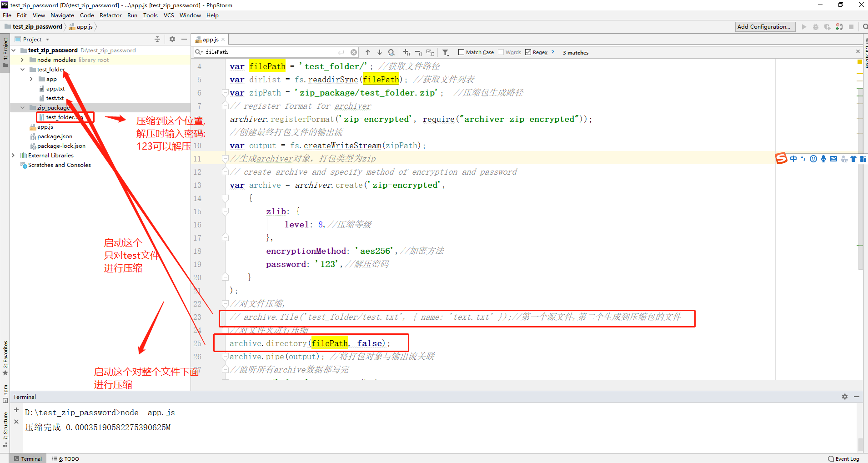
Task: Add a new Terminal session with plus icon
Action: (x=16, y=409)
